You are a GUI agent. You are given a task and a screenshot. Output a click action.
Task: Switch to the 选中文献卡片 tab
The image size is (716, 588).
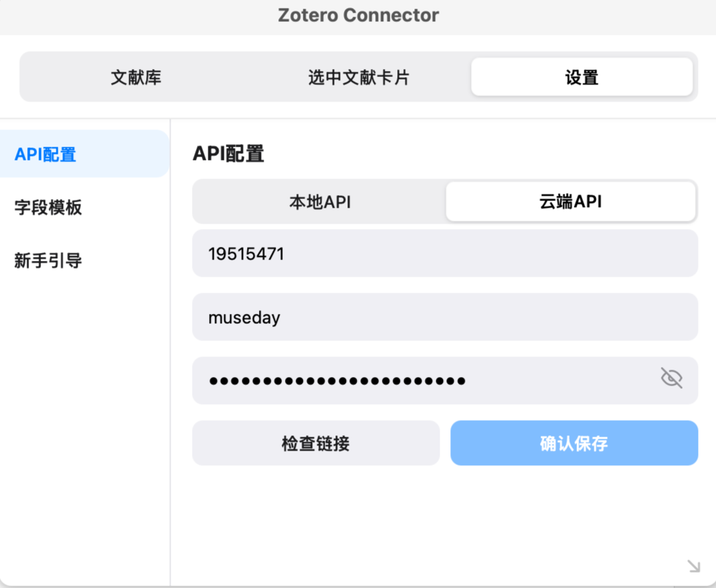359,78
